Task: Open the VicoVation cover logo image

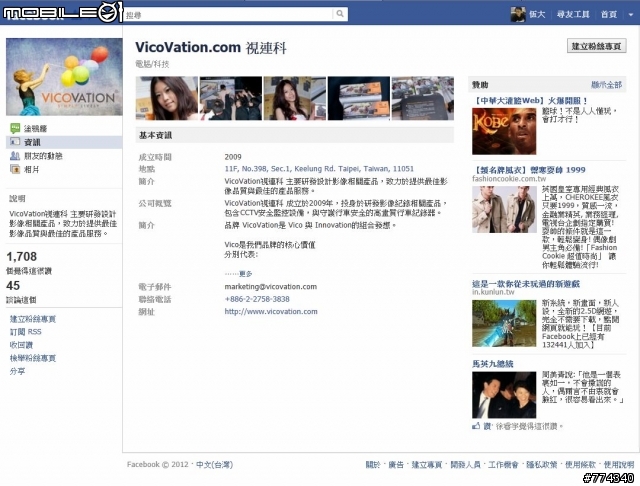Action: point(64,77)
